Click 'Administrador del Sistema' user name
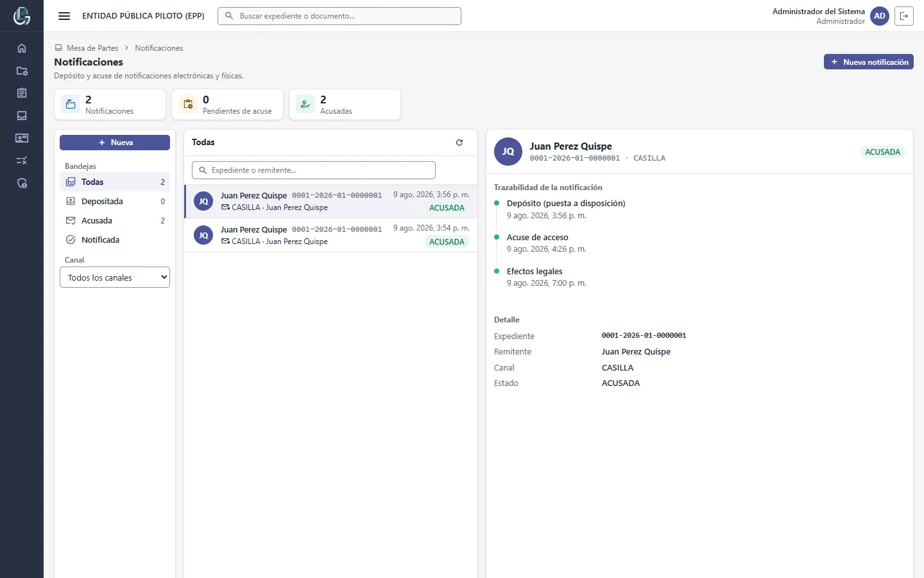Image resolution: width=924 pixels, height=578 pixels. pos(819,12)
